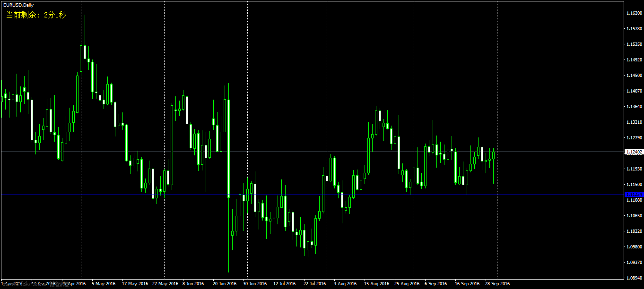The height and width of the screenshot is (289, 644).
Task: Click the 1.10650 price axis label
Action: pos(634,216)
